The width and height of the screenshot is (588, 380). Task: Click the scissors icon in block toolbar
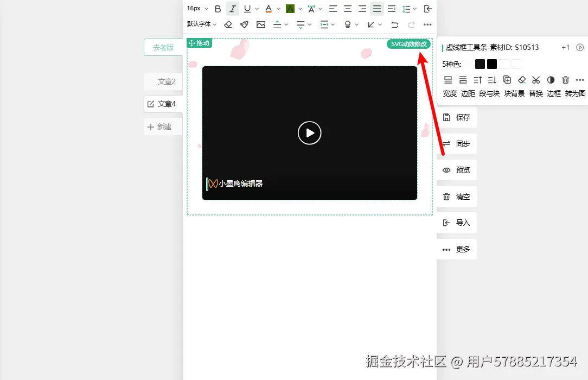pyautogui.click(x=536, y=80)
